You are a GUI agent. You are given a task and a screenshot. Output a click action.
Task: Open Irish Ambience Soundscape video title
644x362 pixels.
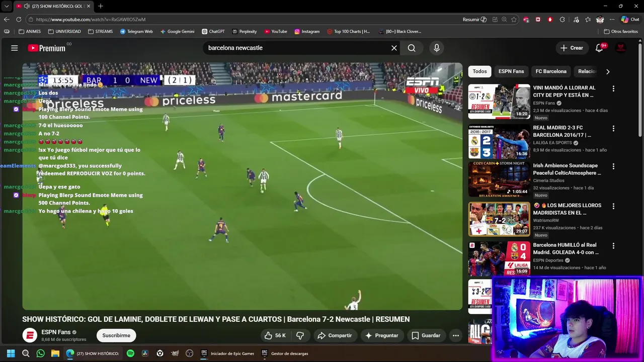(x=567, y=169)
